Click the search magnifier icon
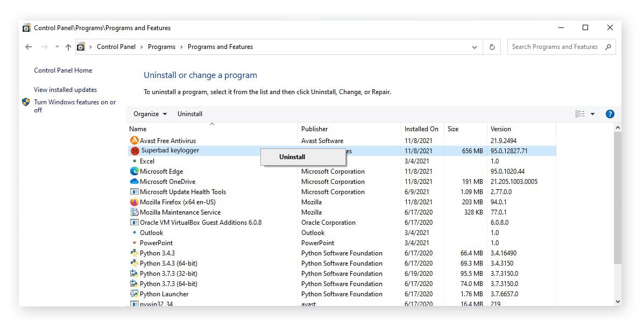The width and height of the screenshot is (644, 328). 608,47
